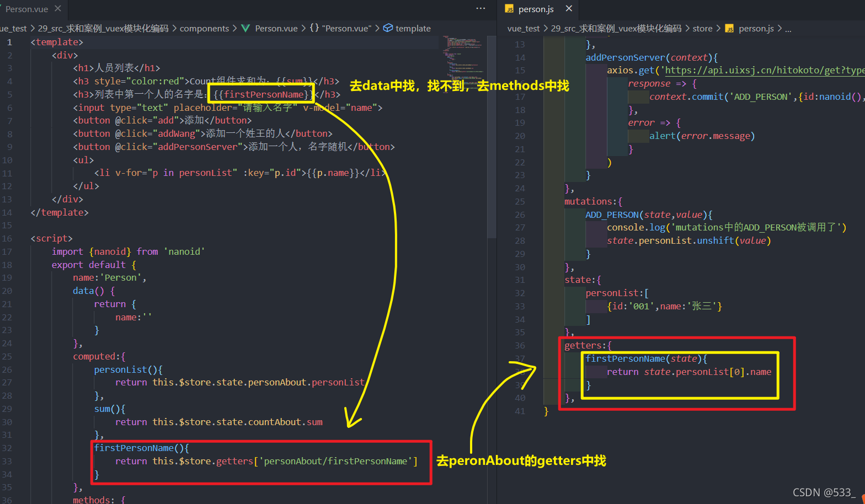Click line number 41 in person.js
Viewport: 865px width, 504px height.
coord(520,411)
